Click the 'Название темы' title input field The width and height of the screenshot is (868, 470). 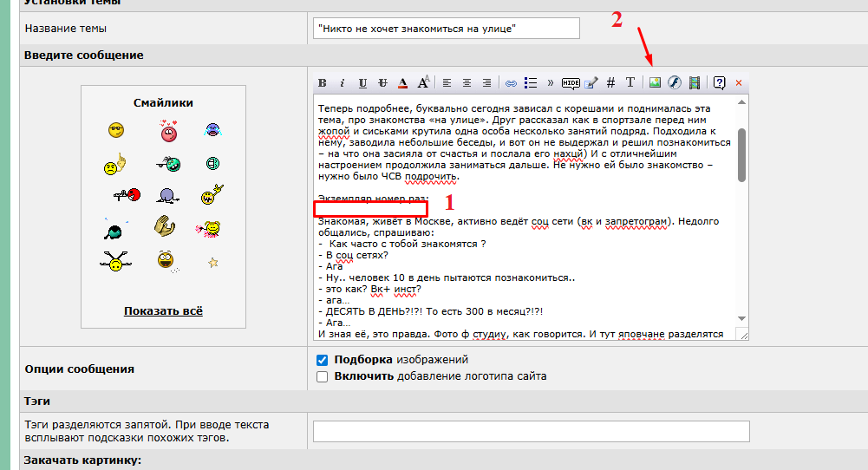coord(447,29)
